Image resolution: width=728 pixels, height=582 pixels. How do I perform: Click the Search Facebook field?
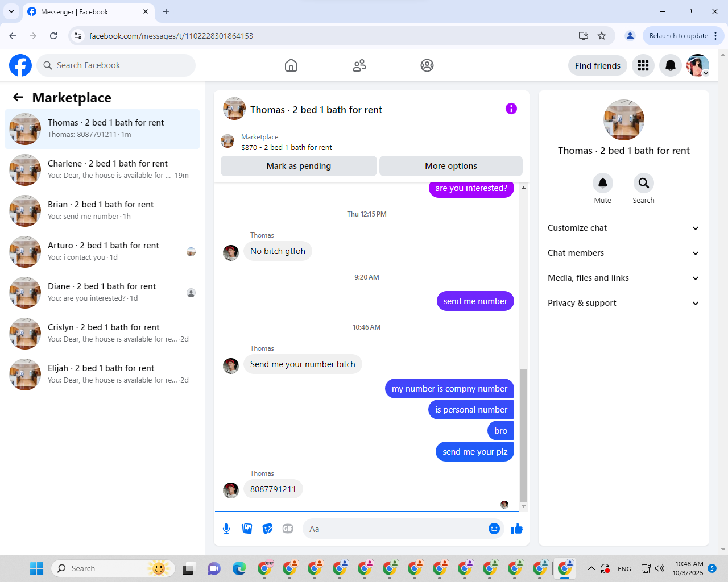click(116, 65)
